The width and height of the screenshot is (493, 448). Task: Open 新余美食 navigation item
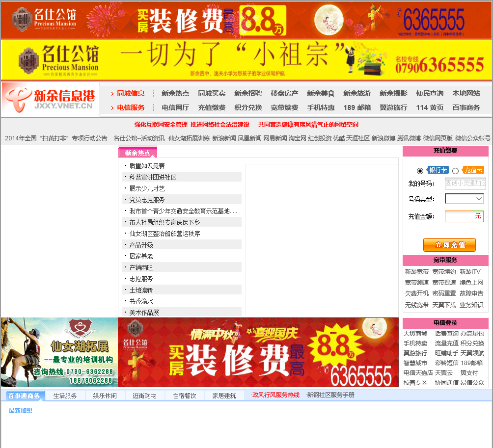click(321, 93)
